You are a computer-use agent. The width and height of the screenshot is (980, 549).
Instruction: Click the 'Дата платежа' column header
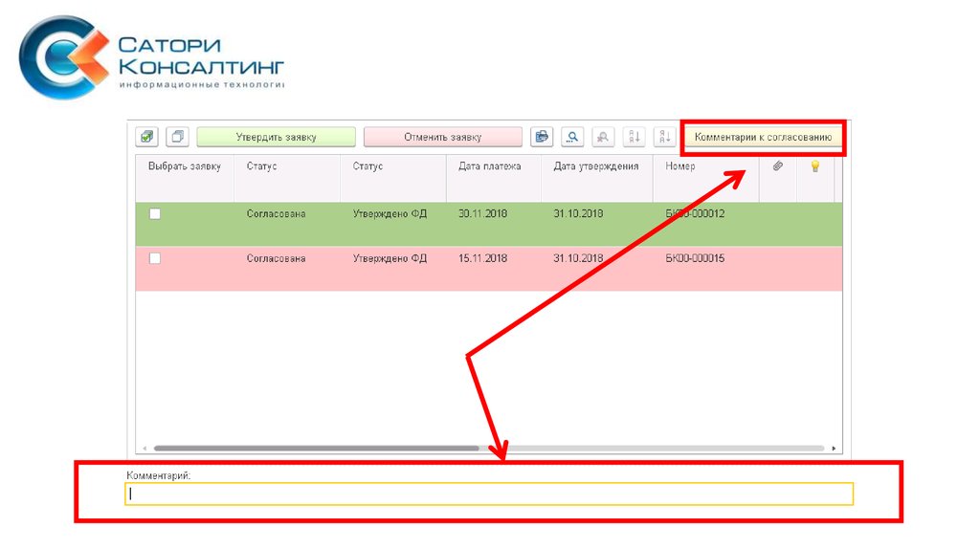pyautogui.click(x=489, y=166)
